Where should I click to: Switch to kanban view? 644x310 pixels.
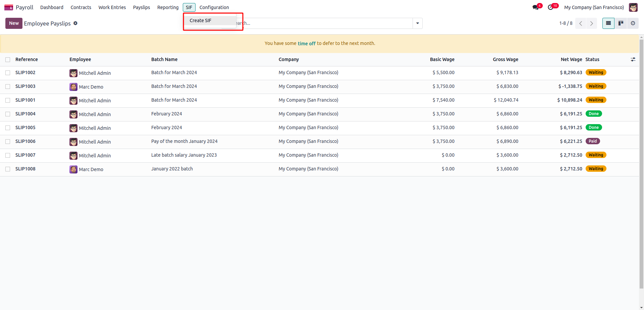pyautogui.click(x=621, y=23)
